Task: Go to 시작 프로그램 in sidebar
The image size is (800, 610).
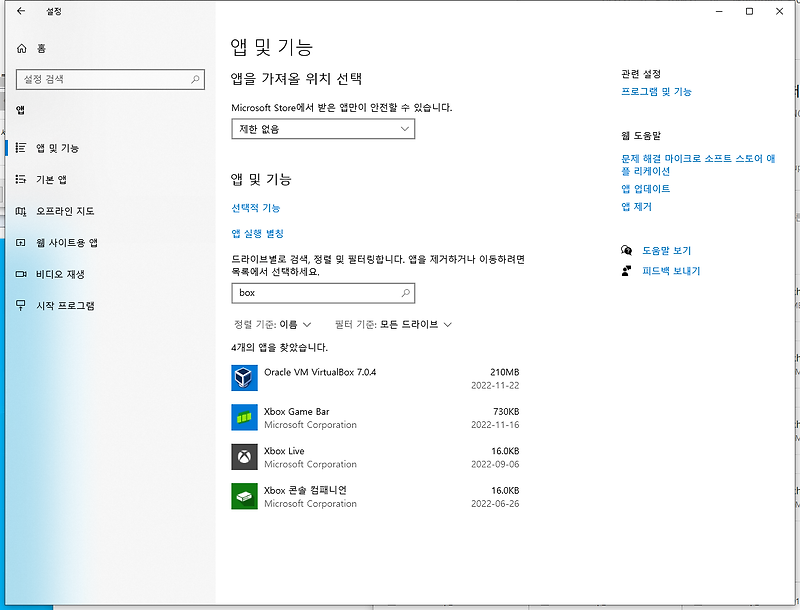Action: coord(65,306)
